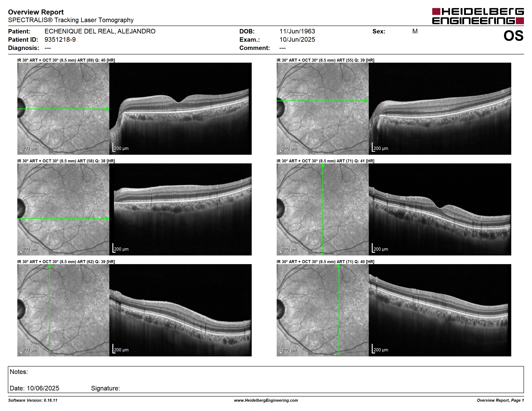Open the OCT B-scan of ART (62) Q: 39
This screenshot has height=411, width=532.
(x=181, y=310)
